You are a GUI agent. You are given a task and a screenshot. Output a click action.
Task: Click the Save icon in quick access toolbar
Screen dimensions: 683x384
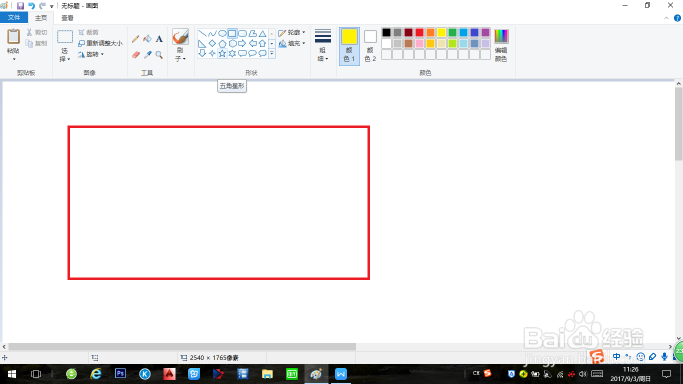point(20,6)
